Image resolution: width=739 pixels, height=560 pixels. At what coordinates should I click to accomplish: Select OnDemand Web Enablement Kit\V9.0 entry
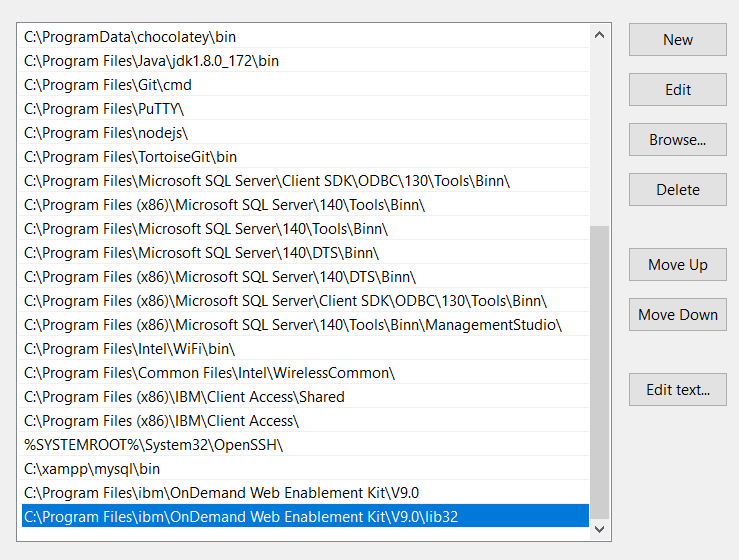tap(303, 494)
